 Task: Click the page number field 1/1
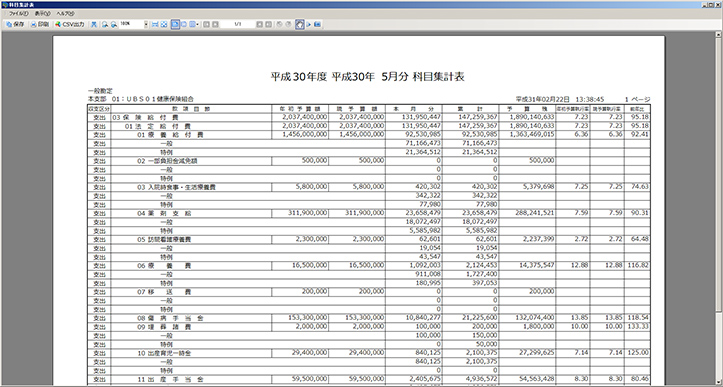(237, 24)
